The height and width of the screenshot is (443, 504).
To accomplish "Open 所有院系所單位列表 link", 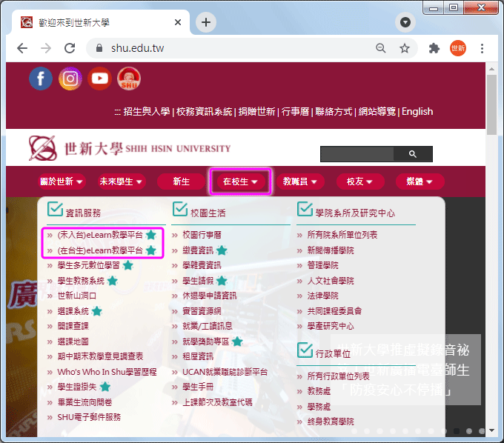I will [x=342, y=235].
